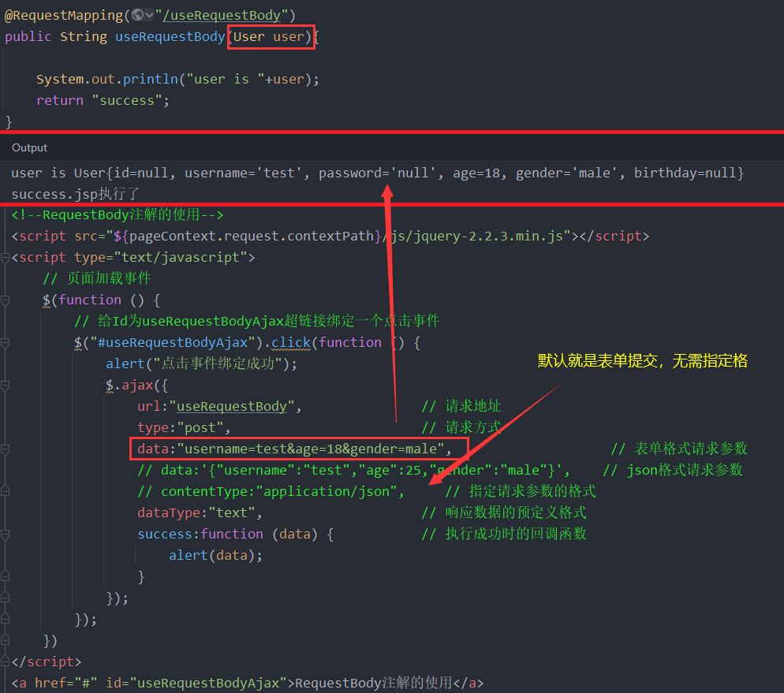Image resolution: width=784 pixels, height=693 pixels.
Task: Click the commented json data line
Action: pos(353,470)
